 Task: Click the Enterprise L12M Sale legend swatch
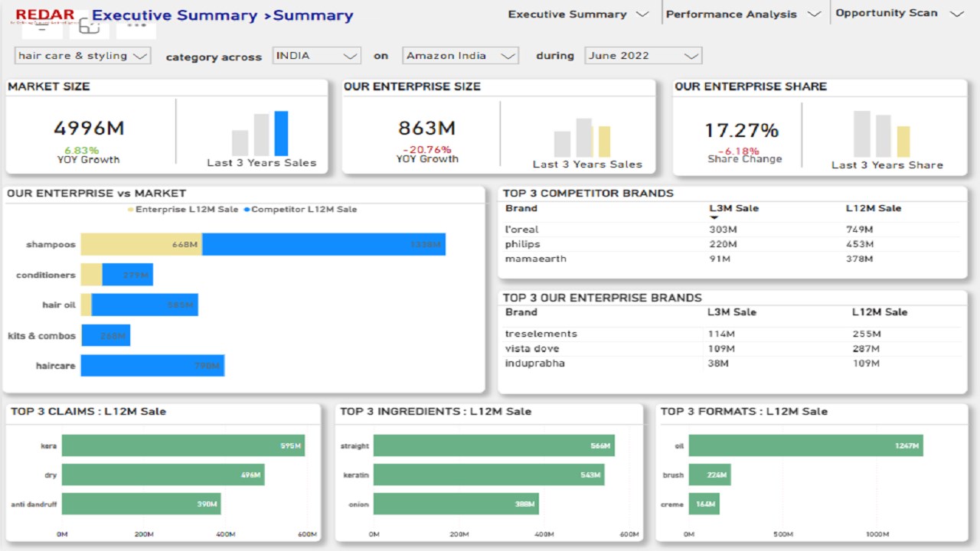coord(131,210)
